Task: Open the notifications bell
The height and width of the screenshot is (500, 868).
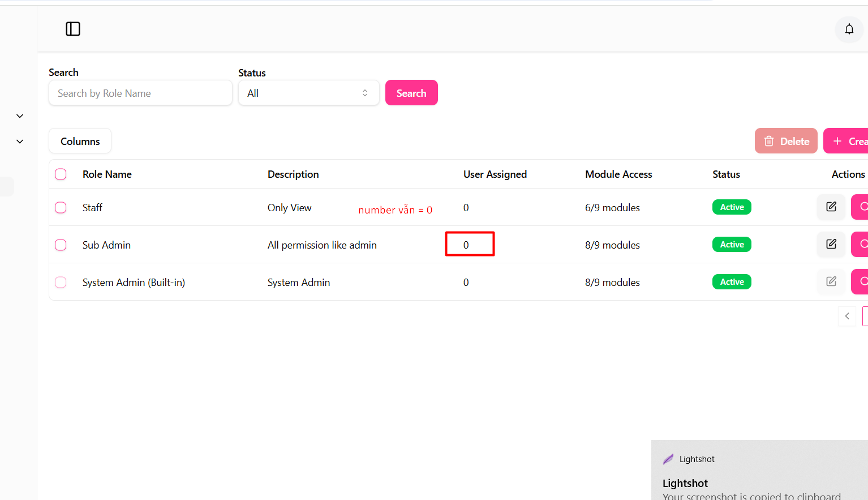Action: pyautogui.click(x=849, y=29)
